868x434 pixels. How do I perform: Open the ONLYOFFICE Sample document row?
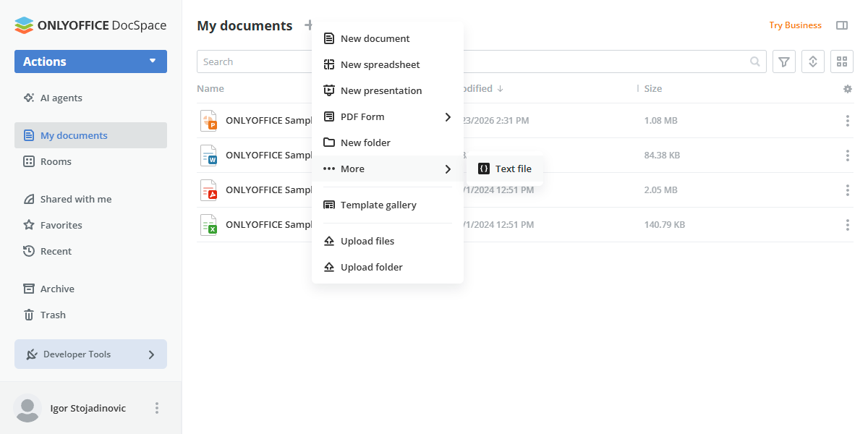[x=525, y=156]
